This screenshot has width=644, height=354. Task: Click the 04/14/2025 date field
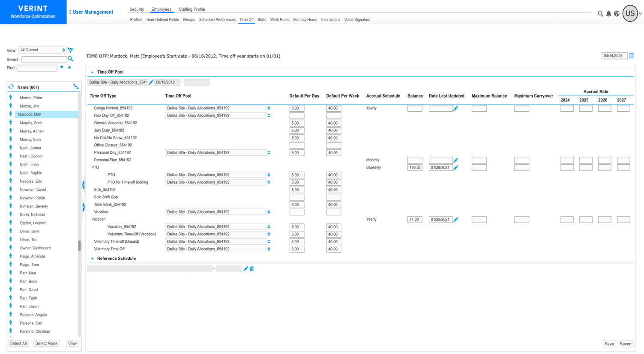(x=614, y=56)
